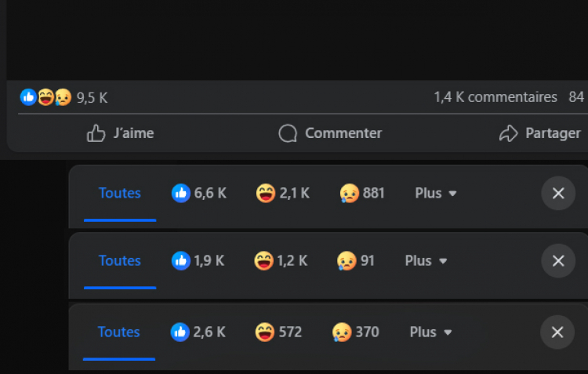Click the Partager share arrow button
This screenshot has height=374, width=588.
coord(540,133)
